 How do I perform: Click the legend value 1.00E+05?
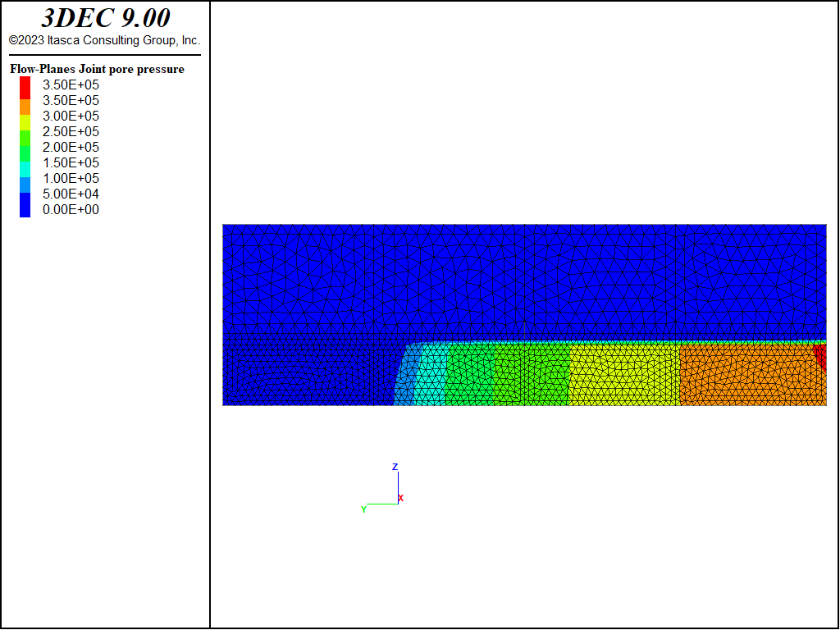(x=71, y=178)
